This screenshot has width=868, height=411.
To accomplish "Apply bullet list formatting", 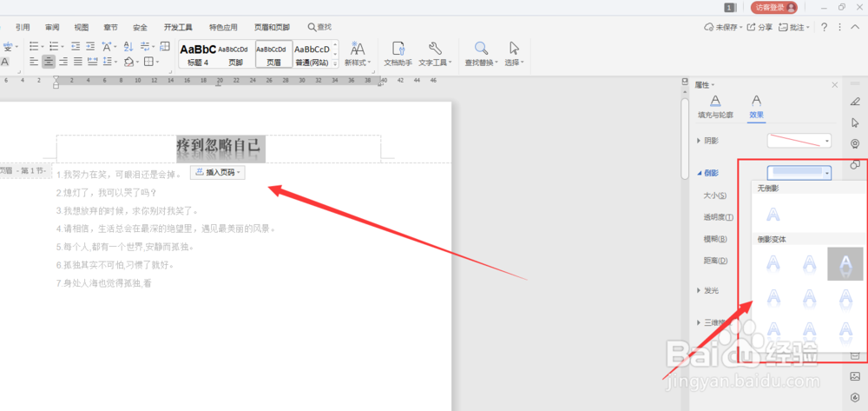I will click(x=34, y=46).
